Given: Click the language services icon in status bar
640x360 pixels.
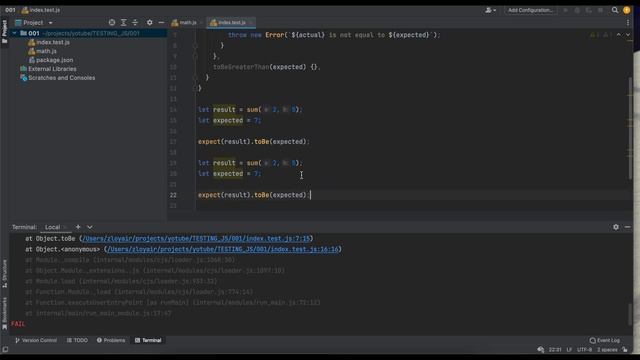Looking at the screenshot, I should coord(541,350).
